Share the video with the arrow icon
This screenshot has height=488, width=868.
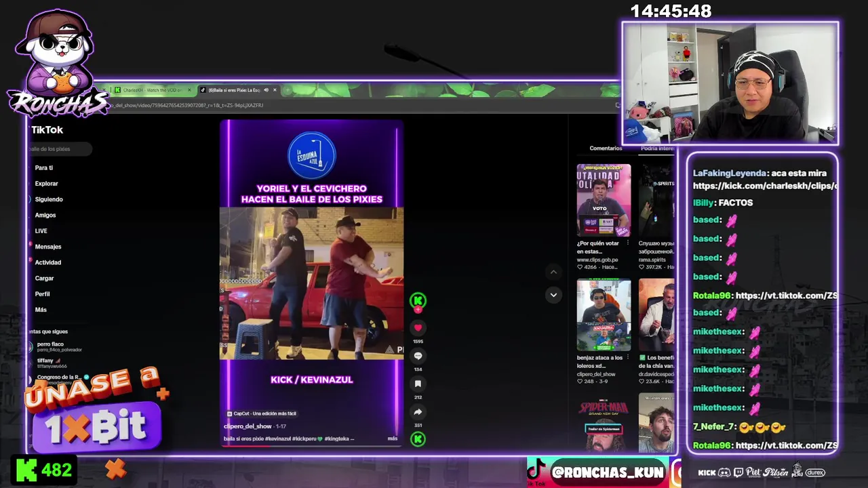(418, 411)
